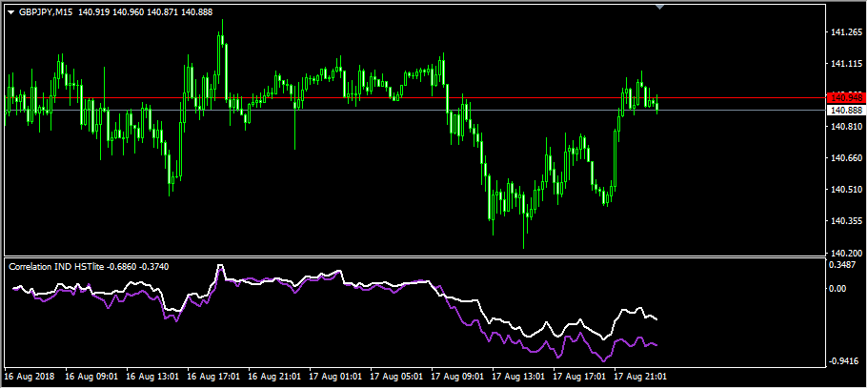Click the 16 Aug 2018 time label
The height and width of the screenshot is (389, 868).
[x=30, y=377]
